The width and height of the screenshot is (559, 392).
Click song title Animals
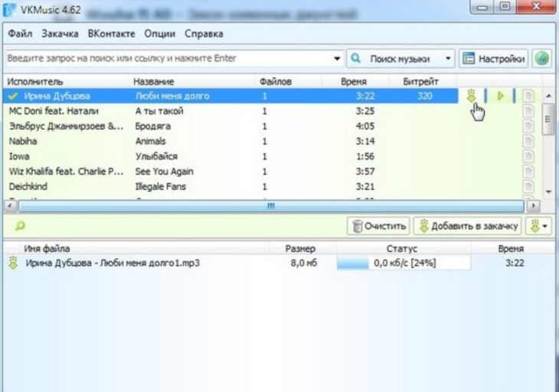[150, 141]
